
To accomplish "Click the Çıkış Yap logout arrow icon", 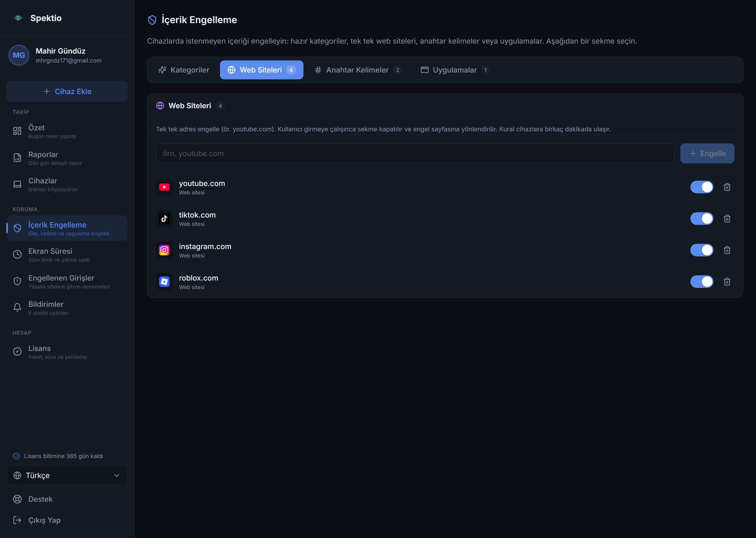I will pos(17,520).
